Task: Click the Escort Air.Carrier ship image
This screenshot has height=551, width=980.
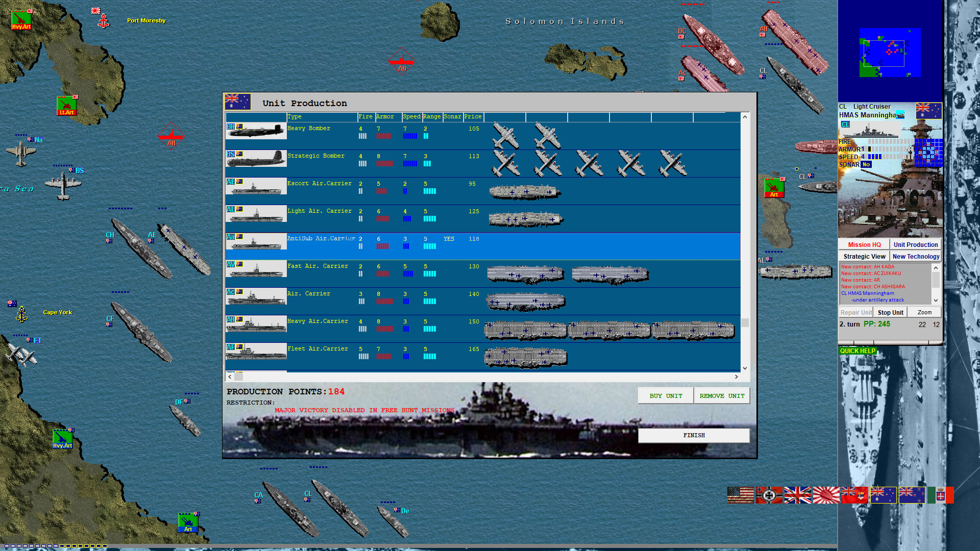Action: click(255, 187)
